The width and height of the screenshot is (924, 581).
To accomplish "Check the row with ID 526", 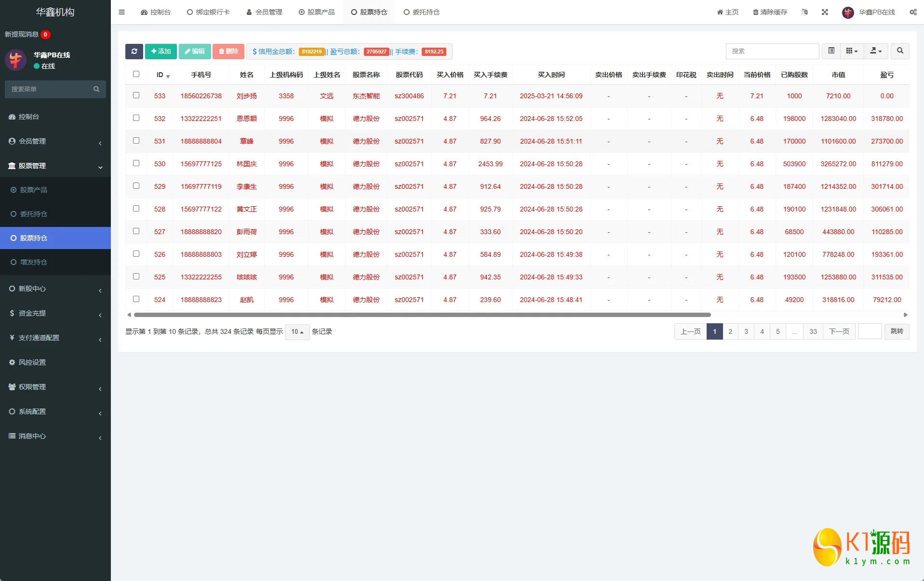I will tap(136, 254).
